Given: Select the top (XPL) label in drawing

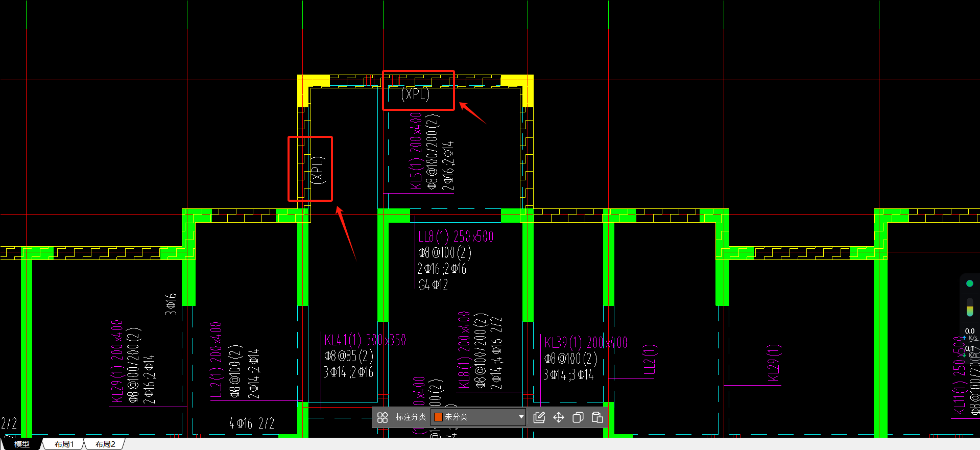Looking at the screenshot, I should [415, 94].
